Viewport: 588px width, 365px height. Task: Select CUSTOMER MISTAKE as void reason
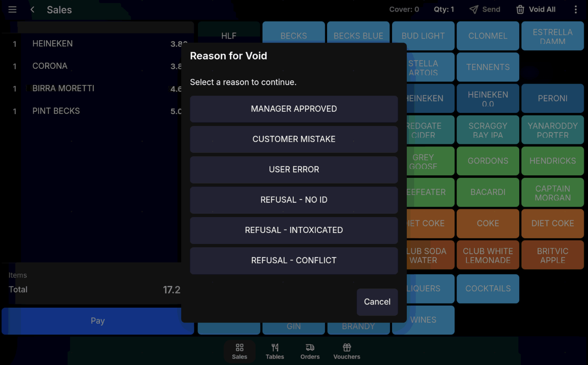(x=294, y=139)
